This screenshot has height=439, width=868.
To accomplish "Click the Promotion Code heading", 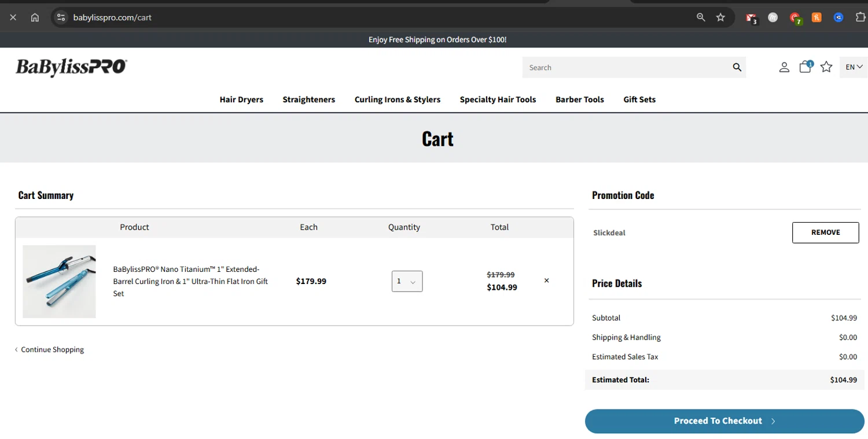I will point(623,195).
